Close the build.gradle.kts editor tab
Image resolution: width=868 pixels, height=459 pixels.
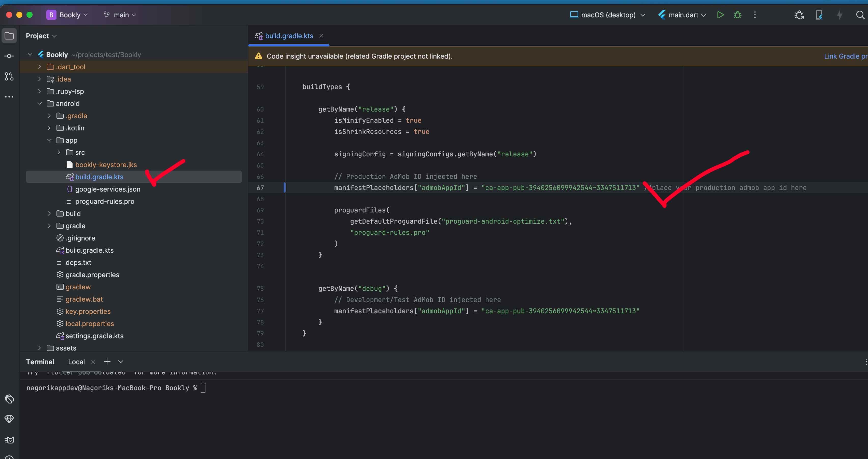[321, 35]
